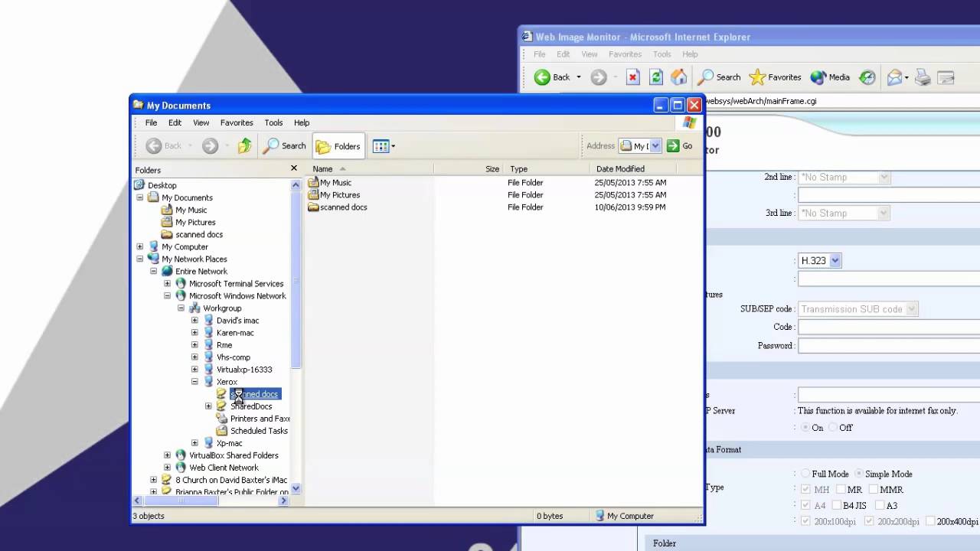This screenshot has width=980, height=551.
Task: Select Full Mode radio button
Action: pos(805,474)
